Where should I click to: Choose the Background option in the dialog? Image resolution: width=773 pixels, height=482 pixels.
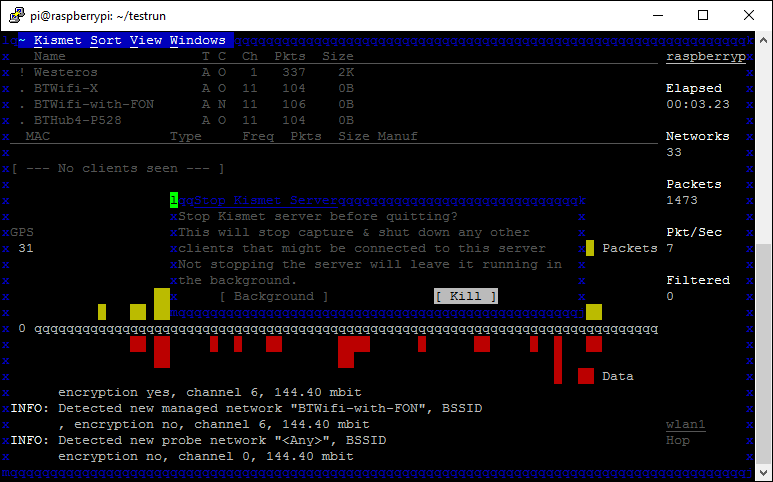pyautogui.click(x=273, y=296)
